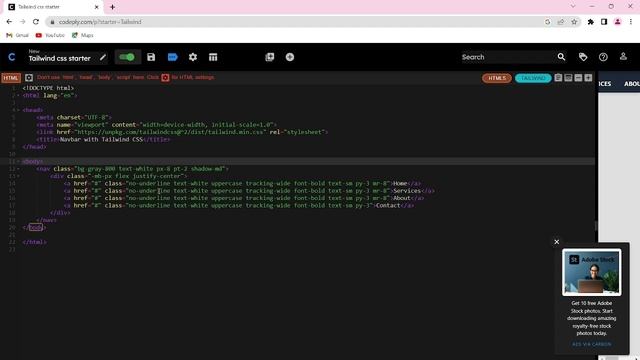Run the search with the magnifier icon
This screenshot has height=360, width=640.
click(x=562, y=57)
